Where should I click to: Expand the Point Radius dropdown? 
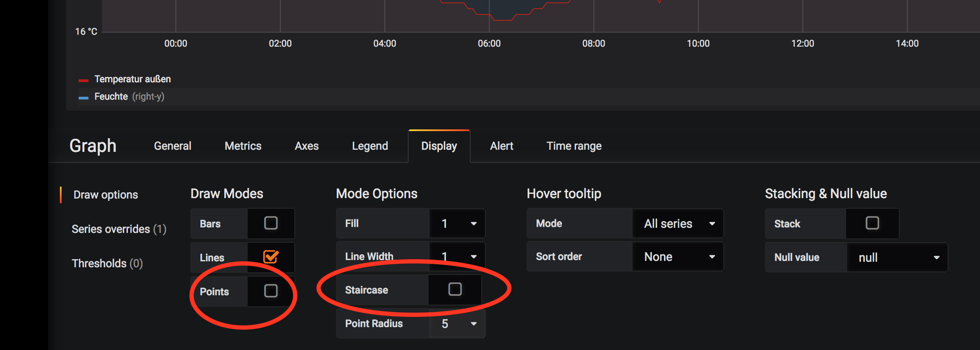[457, 324]
